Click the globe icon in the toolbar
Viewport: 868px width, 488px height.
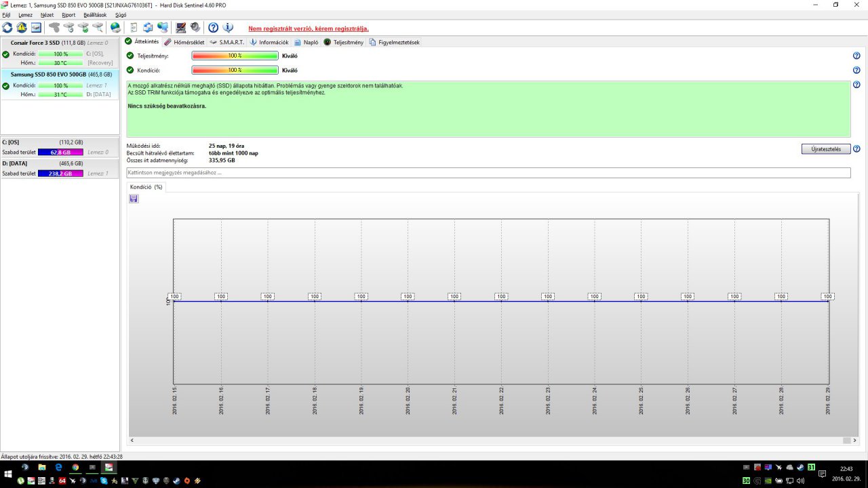pos(115,28)
